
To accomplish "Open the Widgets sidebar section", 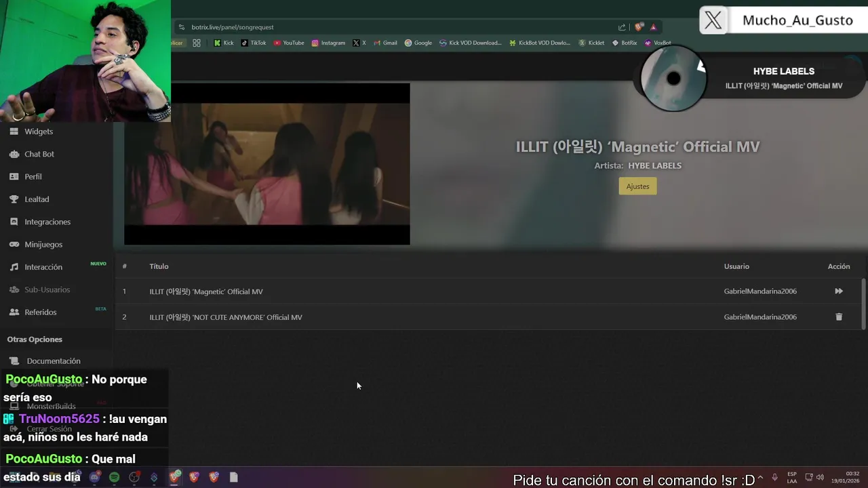I will [39, 131].
